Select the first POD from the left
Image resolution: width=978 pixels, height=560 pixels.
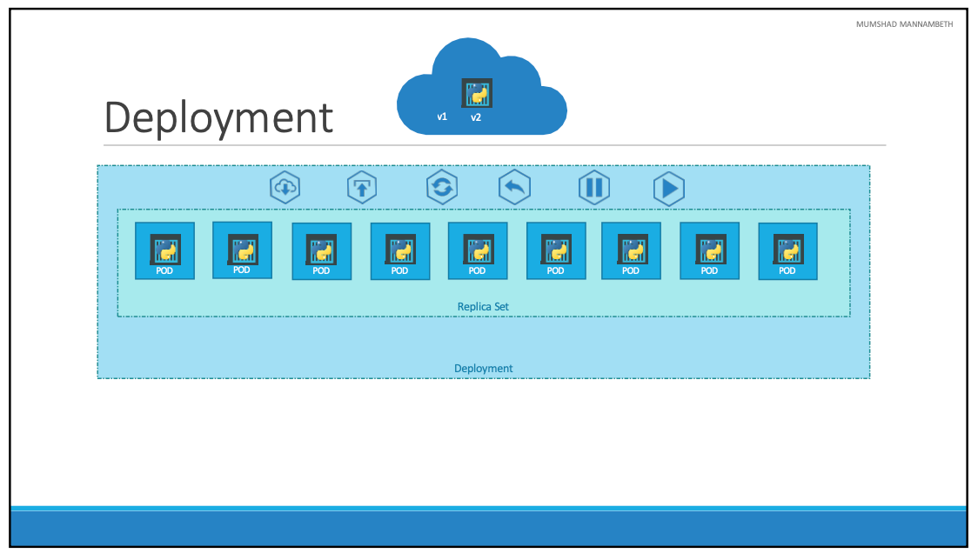click(x=164, y=250)
